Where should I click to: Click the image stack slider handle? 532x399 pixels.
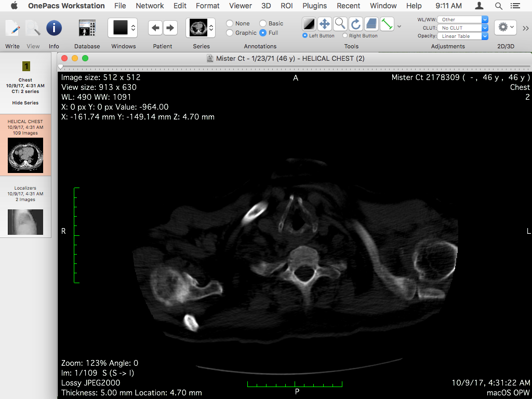(x=61, y=66)
